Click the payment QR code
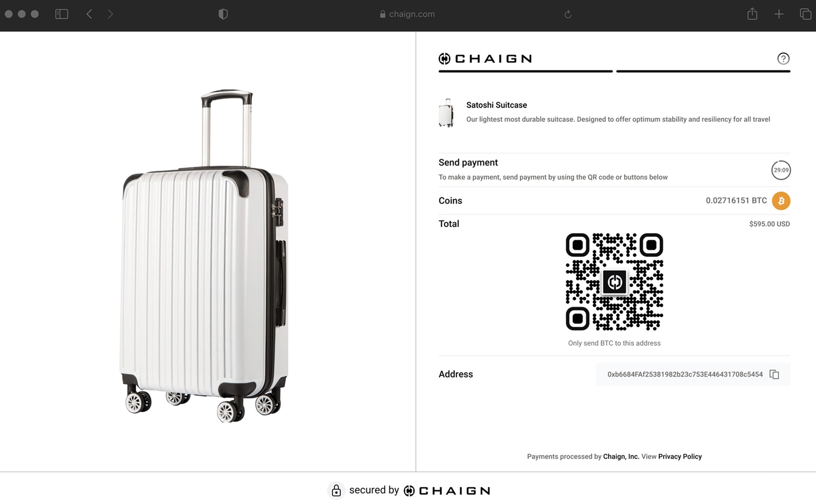This screenshot has height=504, width=816. click(614, 282)
